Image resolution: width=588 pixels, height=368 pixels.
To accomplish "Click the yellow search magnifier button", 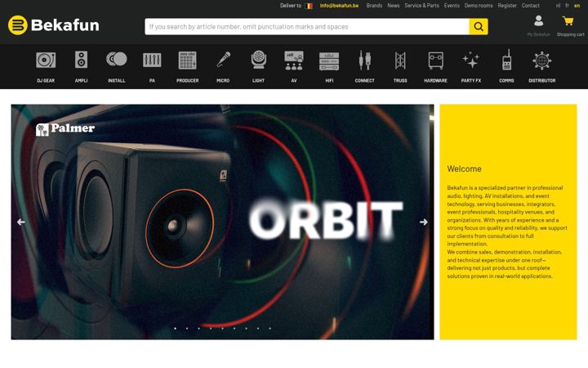I will point(479,27).
